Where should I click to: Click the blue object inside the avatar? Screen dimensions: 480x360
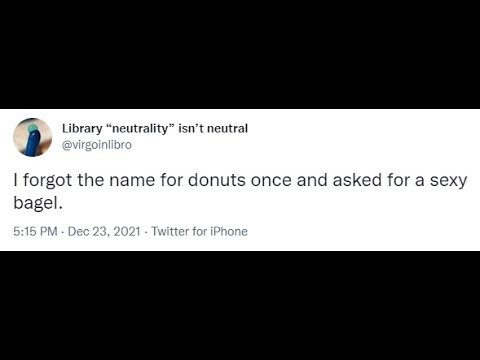[x=32, y=141]
